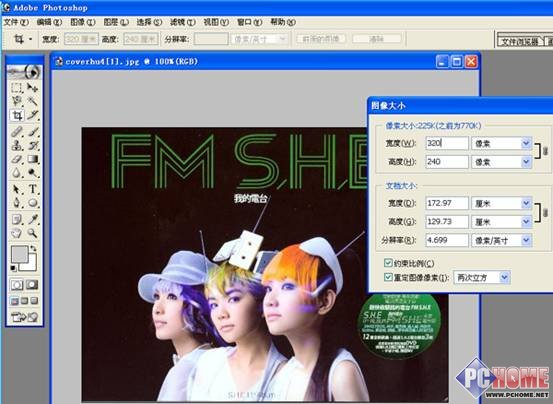The width and height of the screenshot is (553, 404).
Task: Select the Healing Brush tool
Action: (17, 132)
